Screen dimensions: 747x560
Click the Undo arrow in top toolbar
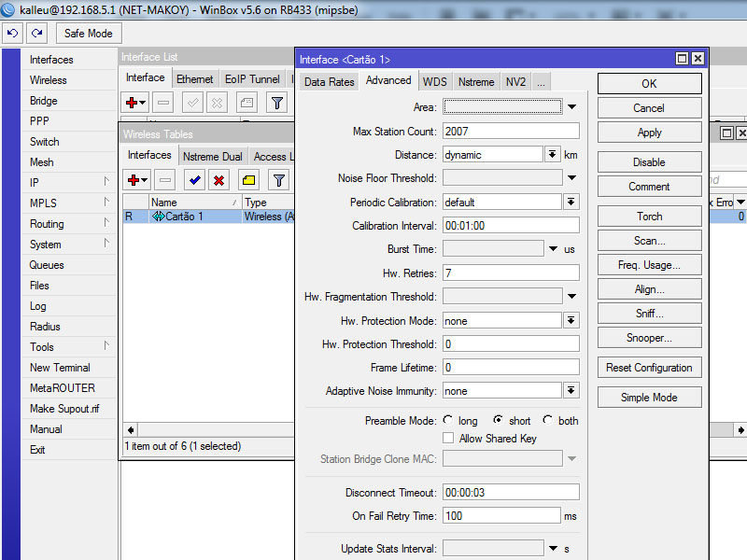pos(12,34)
